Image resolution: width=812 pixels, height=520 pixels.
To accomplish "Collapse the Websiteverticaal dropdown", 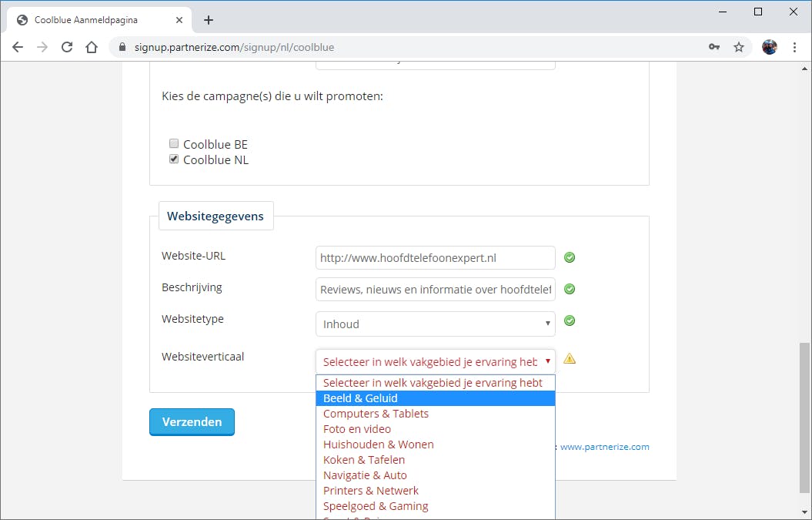I will pos(436,361).
